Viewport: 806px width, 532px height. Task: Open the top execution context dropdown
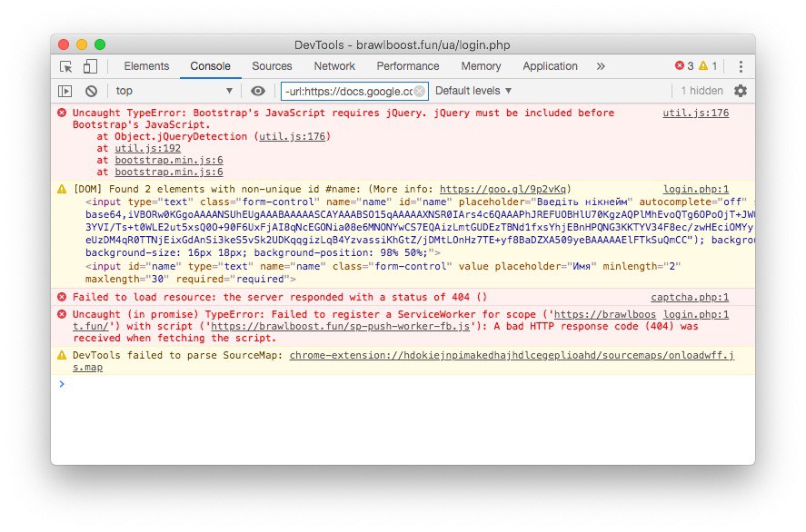pyautogui.click(x=174, y=91)
